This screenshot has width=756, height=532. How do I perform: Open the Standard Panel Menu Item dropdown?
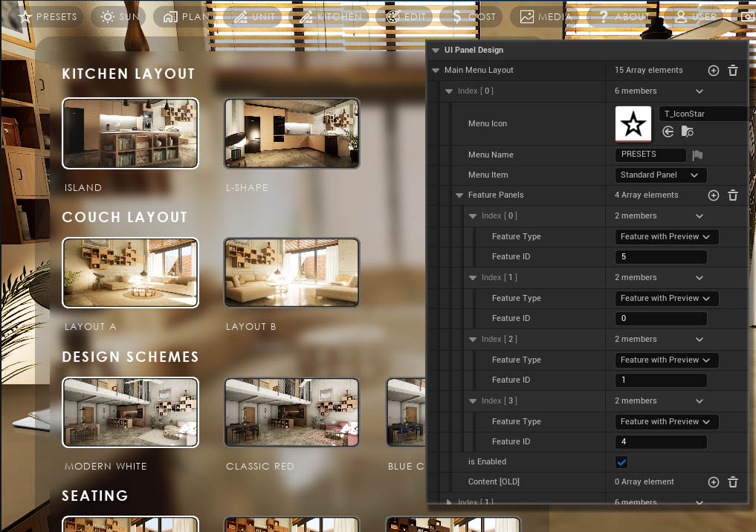click(661, 175)
